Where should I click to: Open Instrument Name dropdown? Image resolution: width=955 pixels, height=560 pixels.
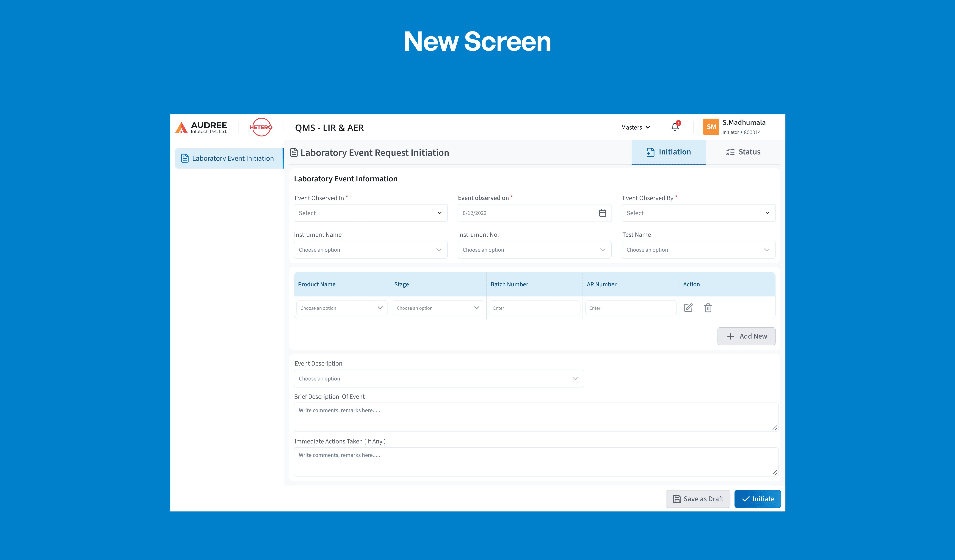pyautogui.click(x=370, y=249)
